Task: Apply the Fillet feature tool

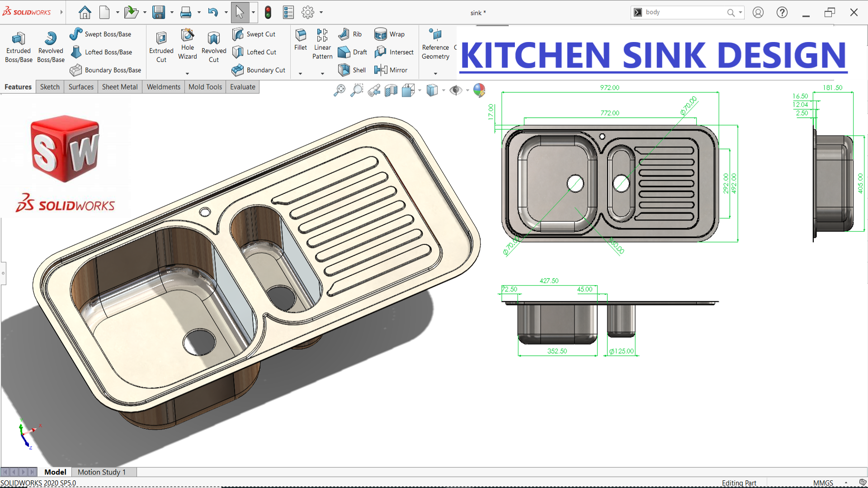Action: click(x=301, y=40)
